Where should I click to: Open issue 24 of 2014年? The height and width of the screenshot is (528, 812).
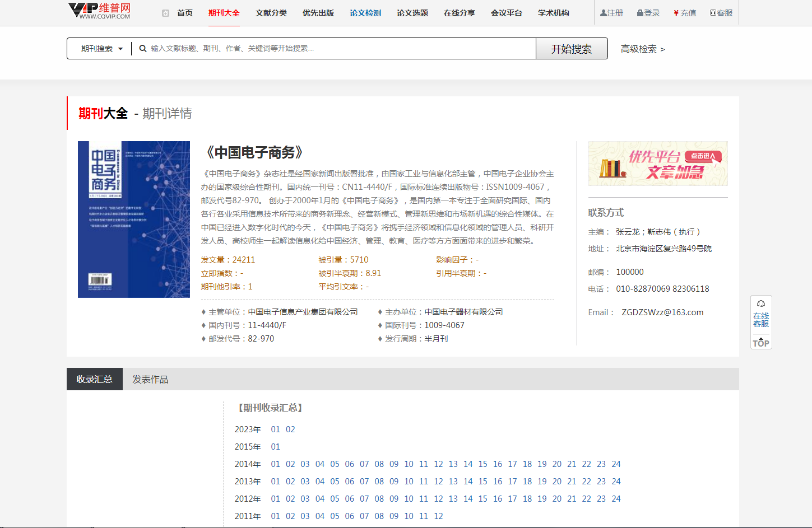pyautogui.click(x=616, y=464)
